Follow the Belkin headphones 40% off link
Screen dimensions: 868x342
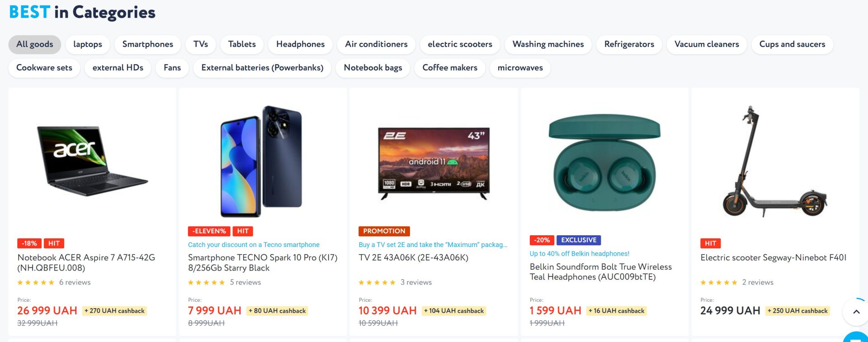(579, 254)
